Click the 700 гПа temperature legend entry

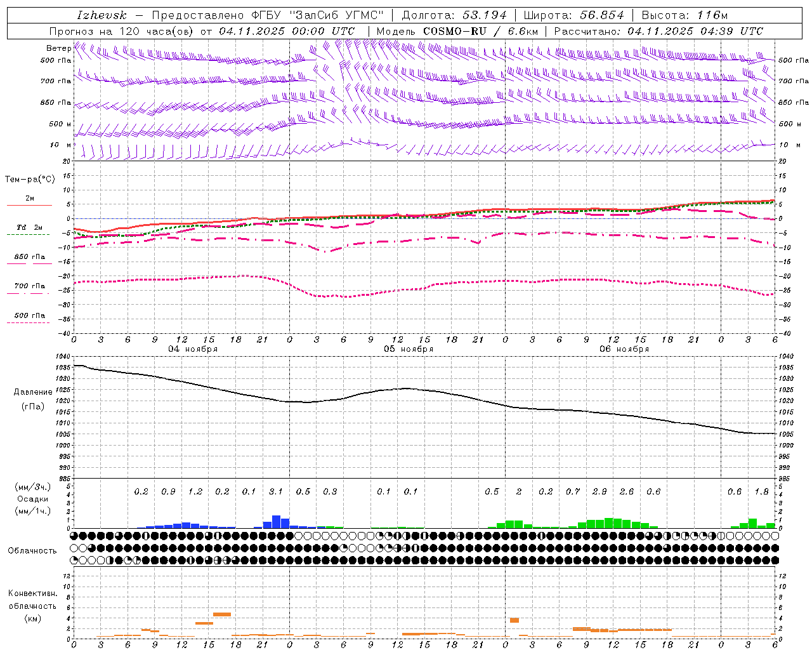pyautogui.click(x=30, y=286)
